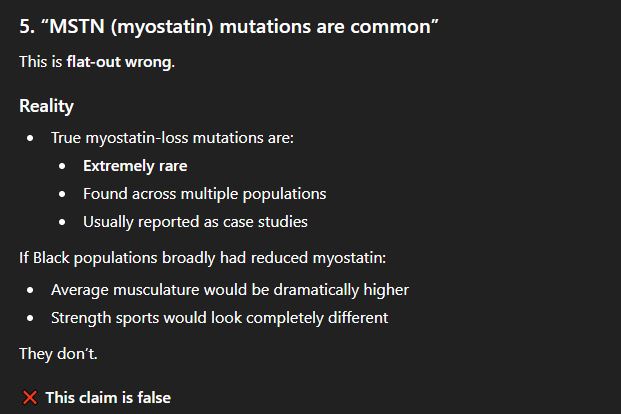The height and width of the screenshot is (414, 621).
Task: Click the bullet dot before 'Strength sports'
Action: coord(31,318)
